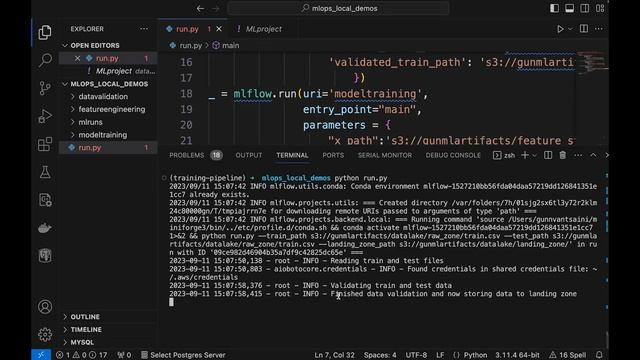Switch to the Output panel tab
640x360 pixels.
point(249,155)
